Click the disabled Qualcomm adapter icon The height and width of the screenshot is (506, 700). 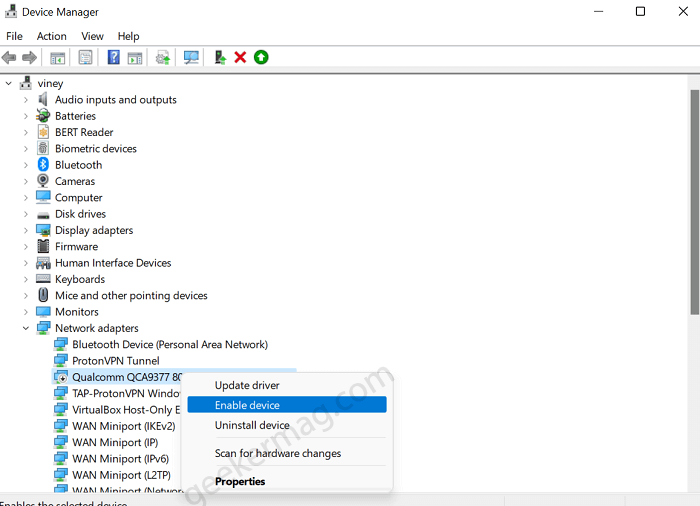coord(61,377)
